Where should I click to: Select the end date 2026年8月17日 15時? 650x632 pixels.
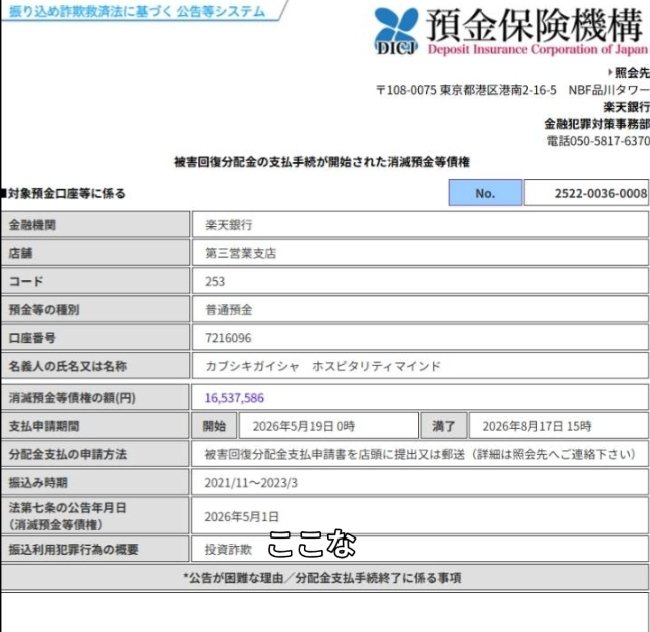point(537,426)
